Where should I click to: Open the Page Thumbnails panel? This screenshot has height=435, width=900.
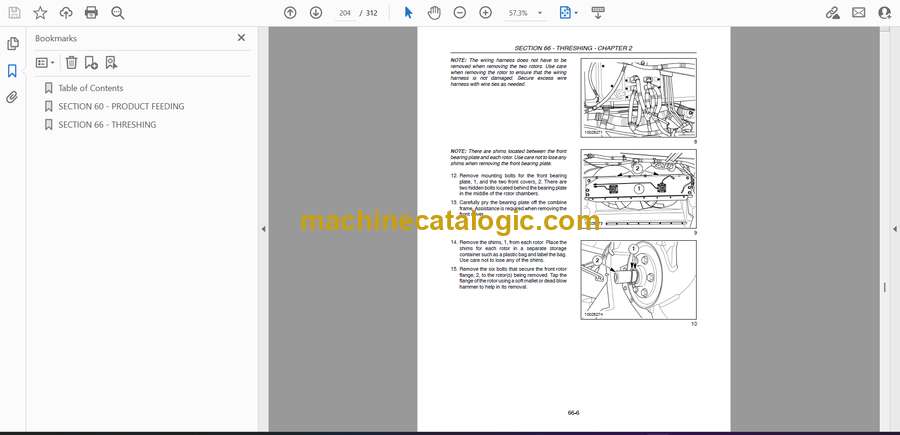point(13,44)
